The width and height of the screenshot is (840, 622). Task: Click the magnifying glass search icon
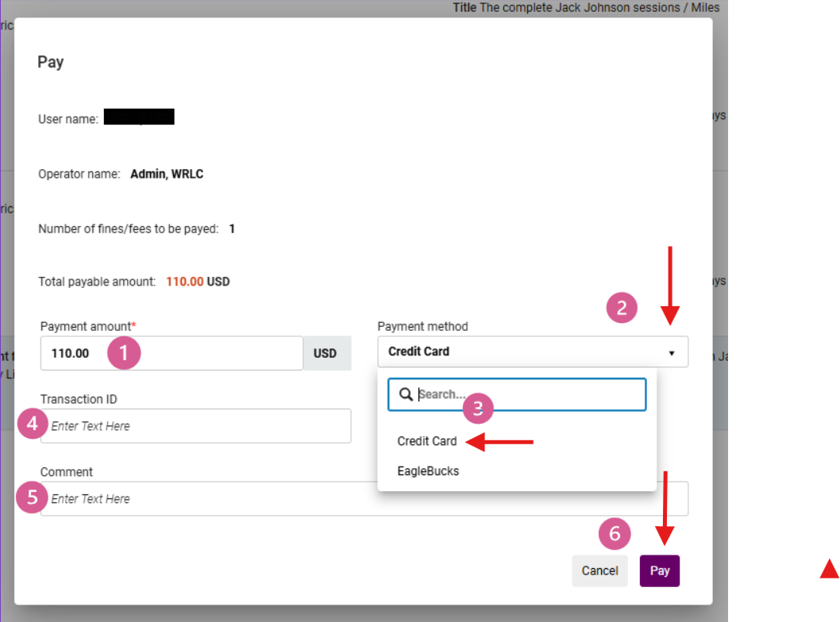point(405,394)
